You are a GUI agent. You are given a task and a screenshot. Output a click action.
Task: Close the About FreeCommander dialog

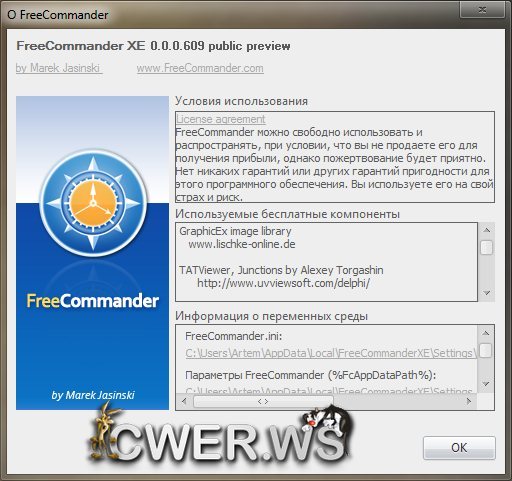[x=482, y=10]
